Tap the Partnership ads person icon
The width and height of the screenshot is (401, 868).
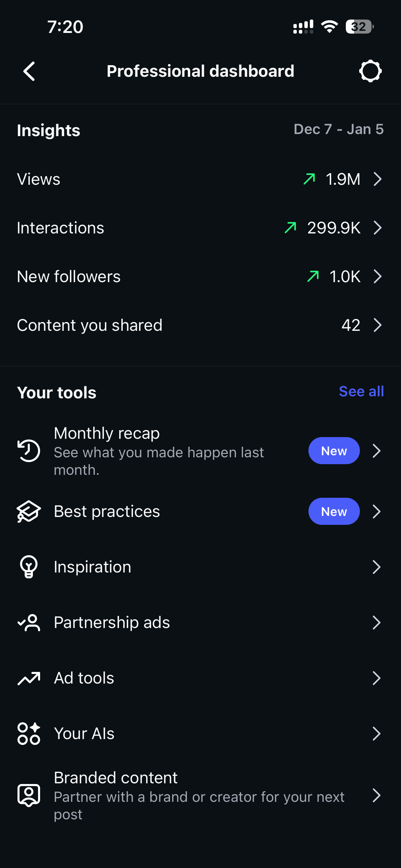click(29, 623)
